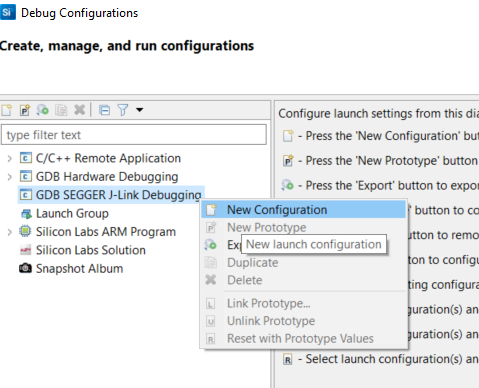Click GDB SEGGER J-Link Debugging icon
Image resolution: width=479 pixels, height=388 pixels.
tap(26, 195)
